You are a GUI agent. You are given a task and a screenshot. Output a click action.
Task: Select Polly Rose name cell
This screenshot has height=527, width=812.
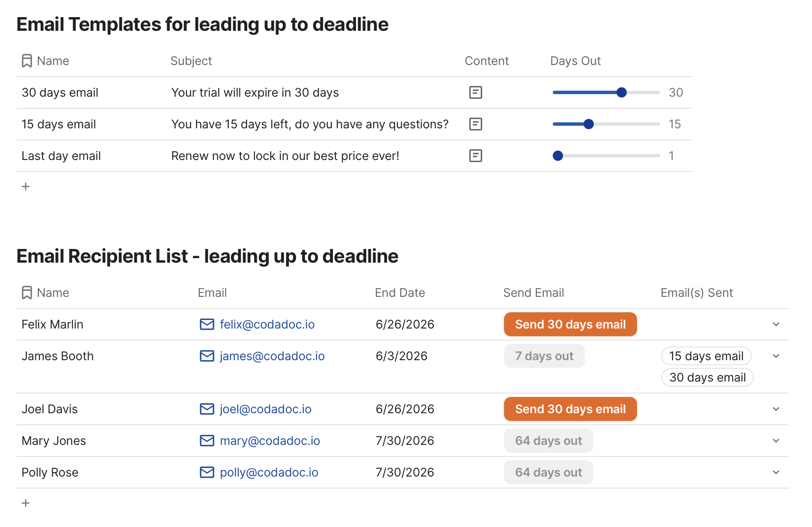click(x=50, y=472)
